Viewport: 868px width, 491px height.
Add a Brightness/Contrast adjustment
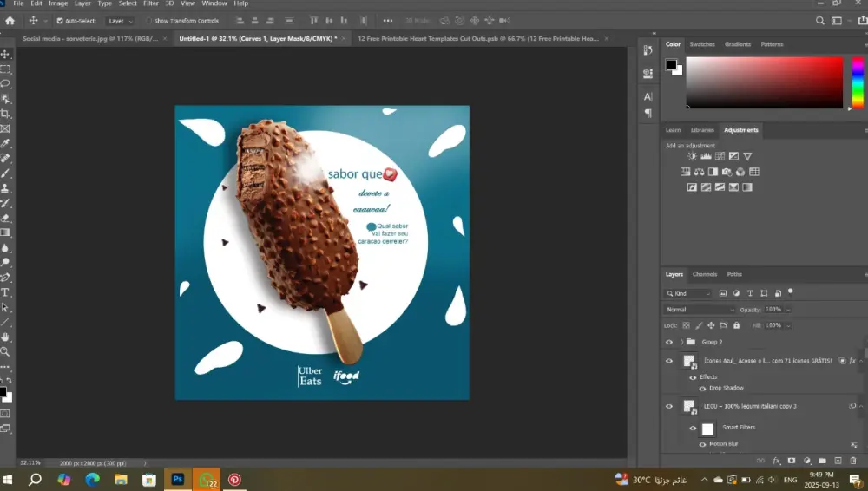point(692,156)
